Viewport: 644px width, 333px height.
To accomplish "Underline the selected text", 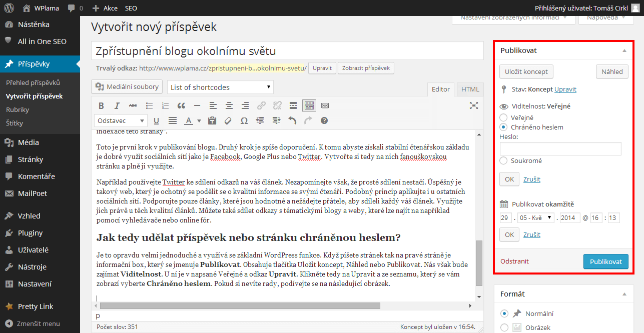I will click(156, 120).
